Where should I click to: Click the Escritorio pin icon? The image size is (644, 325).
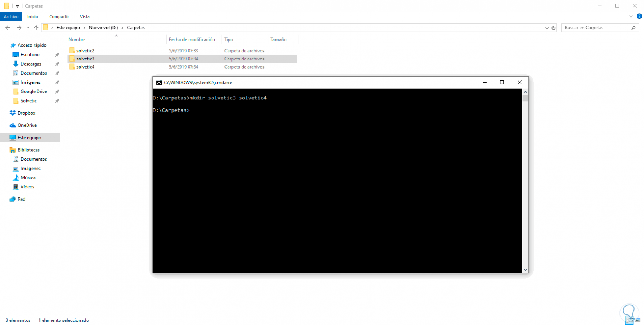[57, 55]
